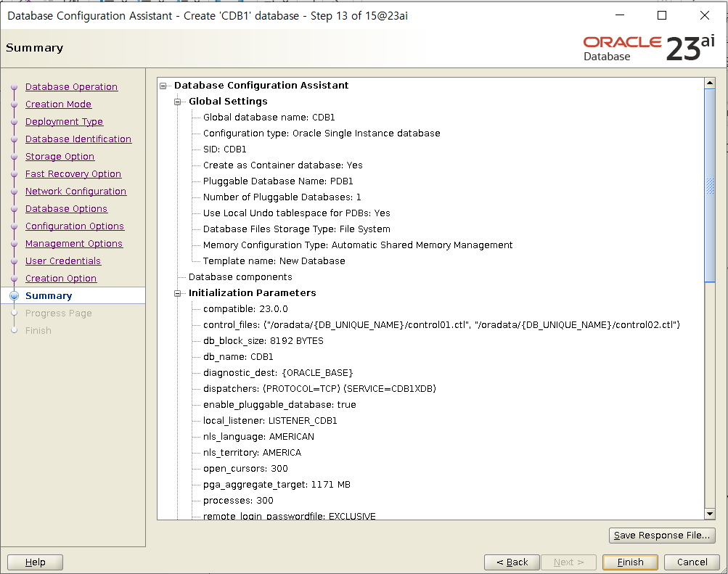The image size is (728, 574).
Task: Open Management Options step
Action: (74, 244)
